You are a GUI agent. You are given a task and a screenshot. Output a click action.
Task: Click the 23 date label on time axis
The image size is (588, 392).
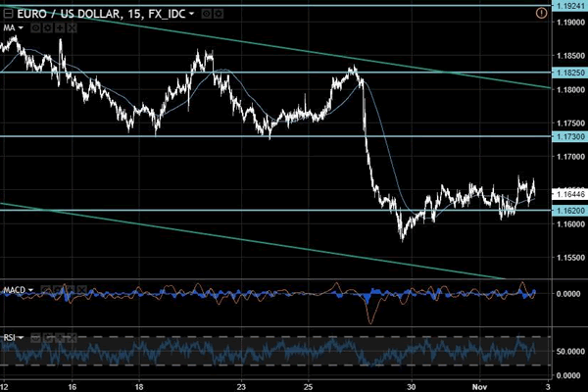(241, 387)
